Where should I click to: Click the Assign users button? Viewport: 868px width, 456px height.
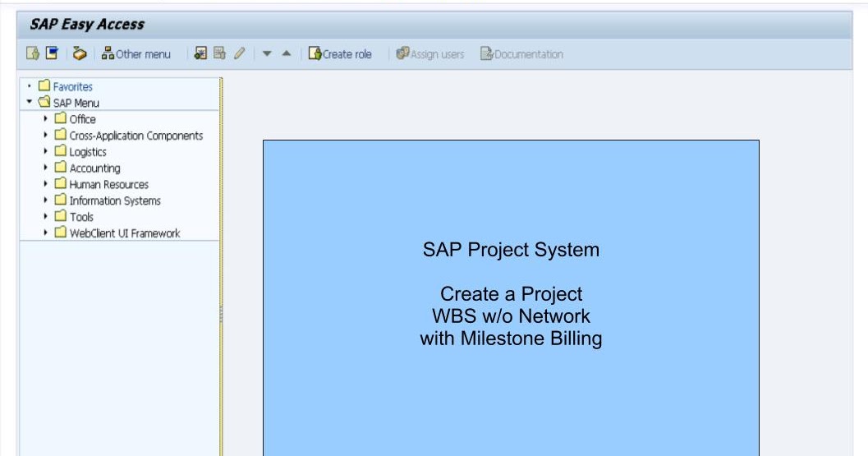pyautogui.click(x=430, y=53)
